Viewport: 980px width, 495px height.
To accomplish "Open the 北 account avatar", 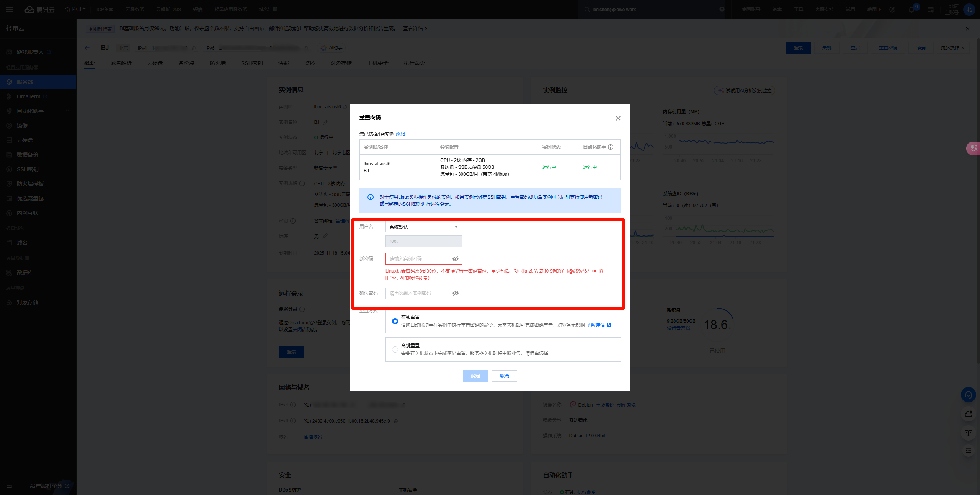I will [969, 10].
